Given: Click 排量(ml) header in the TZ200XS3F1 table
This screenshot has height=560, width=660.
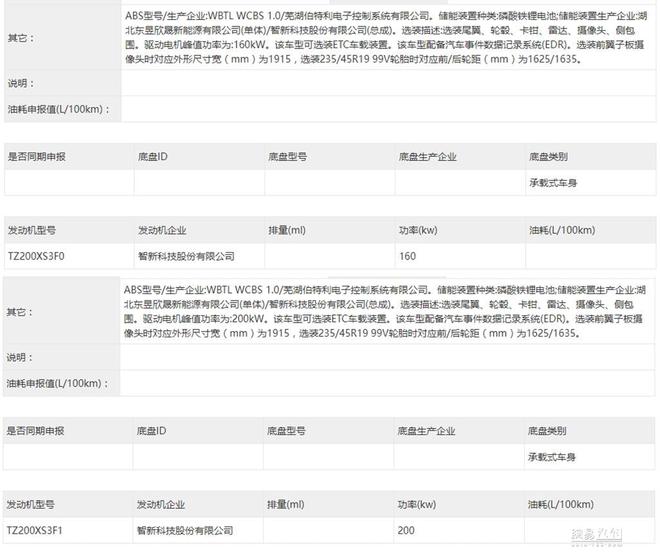Looking at the screenshot, I should tap(285, 504).
